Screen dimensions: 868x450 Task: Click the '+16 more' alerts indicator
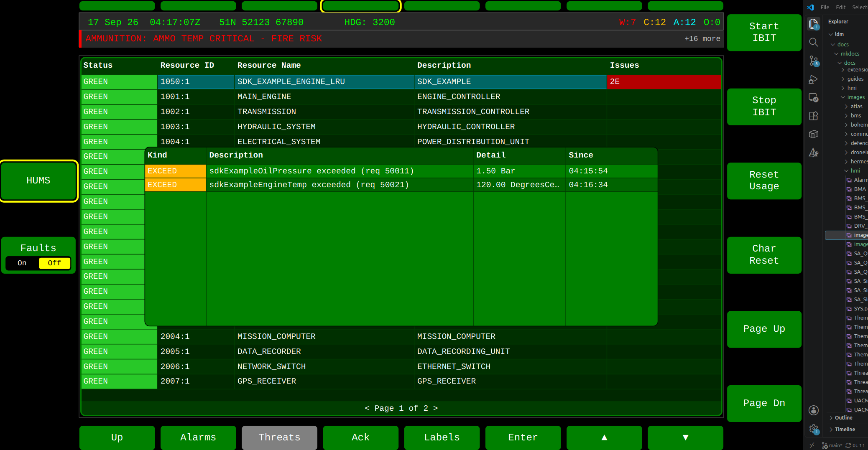coord(702,38)
